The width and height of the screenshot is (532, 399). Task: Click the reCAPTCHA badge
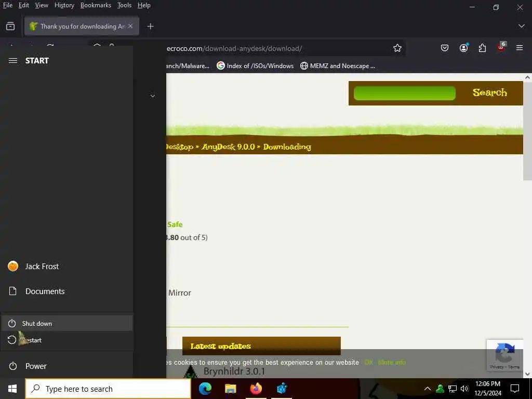click(x=504, y=354)
